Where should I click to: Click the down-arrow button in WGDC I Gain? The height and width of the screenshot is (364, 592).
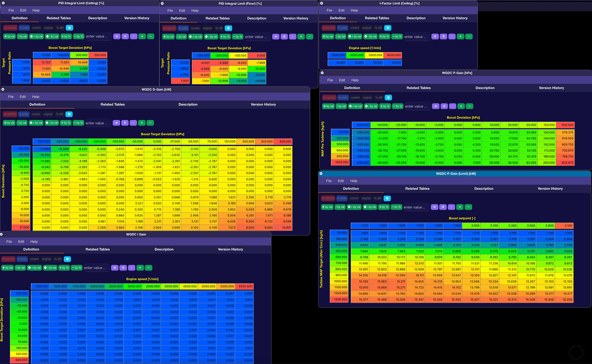click(x=123, y=268)
